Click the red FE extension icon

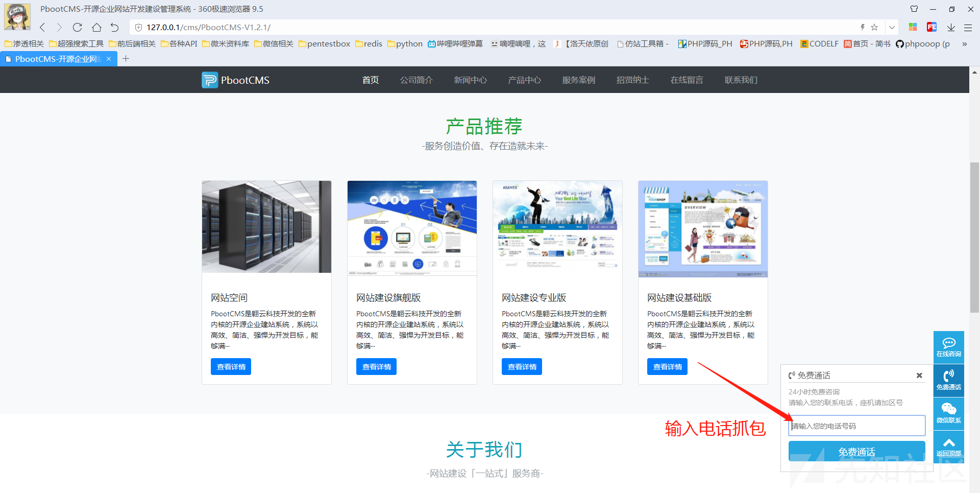pos(932,27)
